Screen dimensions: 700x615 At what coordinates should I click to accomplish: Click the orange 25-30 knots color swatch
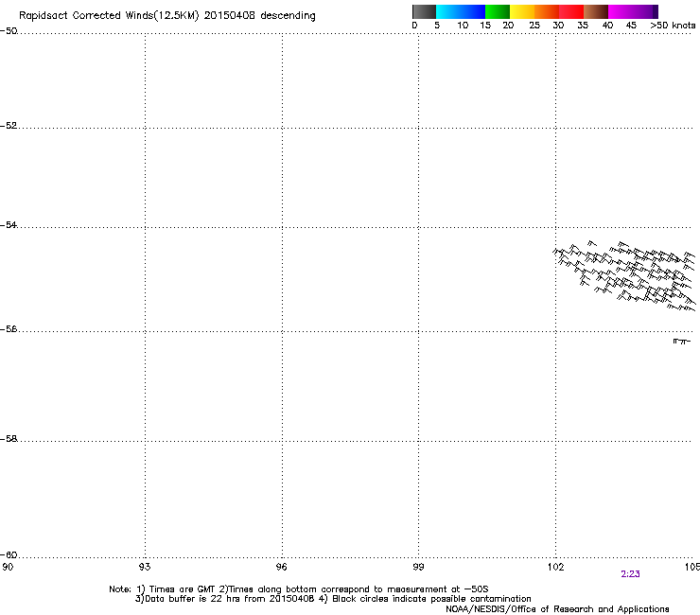(x=547, y=11)
